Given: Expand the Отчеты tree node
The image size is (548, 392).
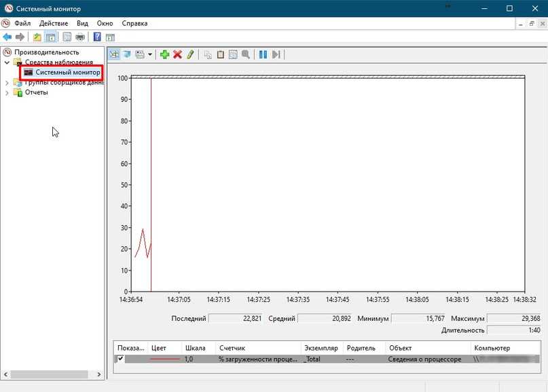Looking at the screenshot, I should click(x=7, y=93).
